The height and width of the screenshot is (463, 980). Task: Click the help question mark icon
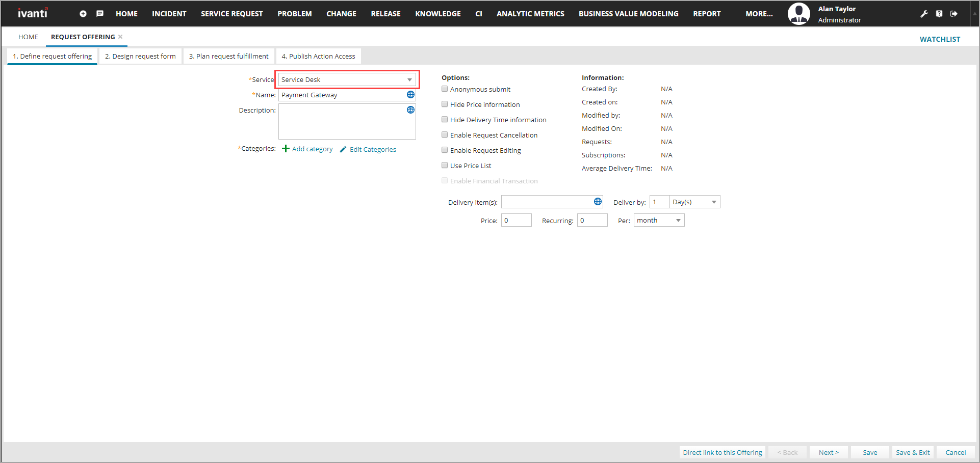[x=939, y=14]
